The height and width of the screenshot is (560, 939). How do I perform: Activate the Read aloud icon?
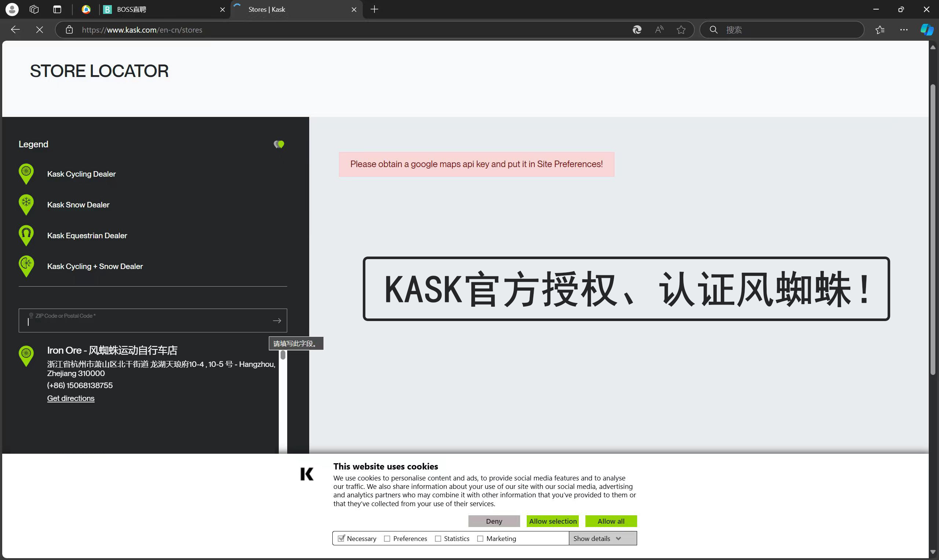point(659,30)
